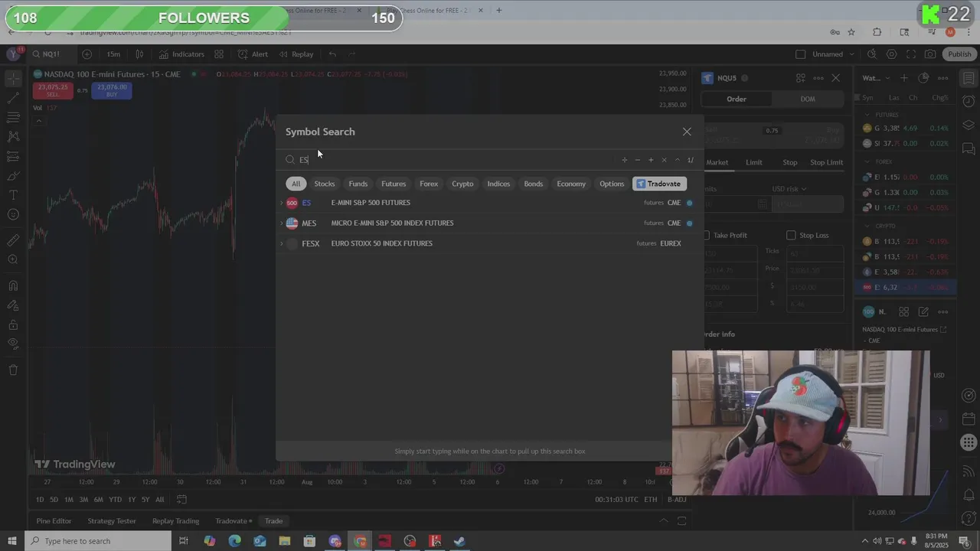This screenshot has width=980, height=551.
Task: Open the indicator templates grid icon
Action: pyautogui.click(x=219, y=54)
